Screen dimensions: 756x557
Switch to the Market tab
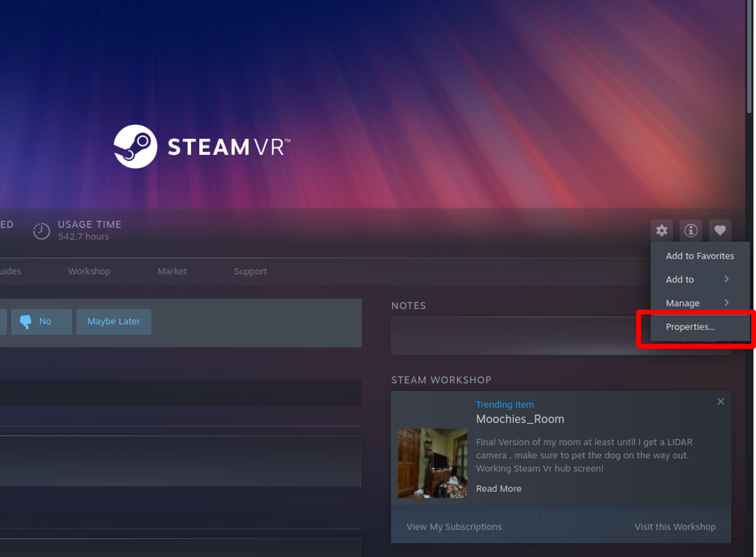(x=172, y=271)
